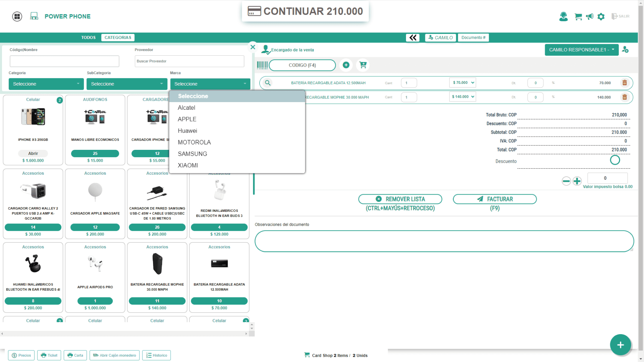Viewport: 644px width, 362px height.
Task: Click the Código|Nombre search field
Action: pos(64,61)
